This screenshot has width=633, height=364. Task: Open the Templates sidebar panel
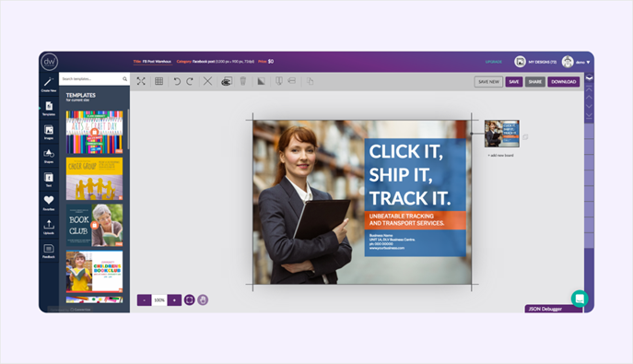point(49,109)
